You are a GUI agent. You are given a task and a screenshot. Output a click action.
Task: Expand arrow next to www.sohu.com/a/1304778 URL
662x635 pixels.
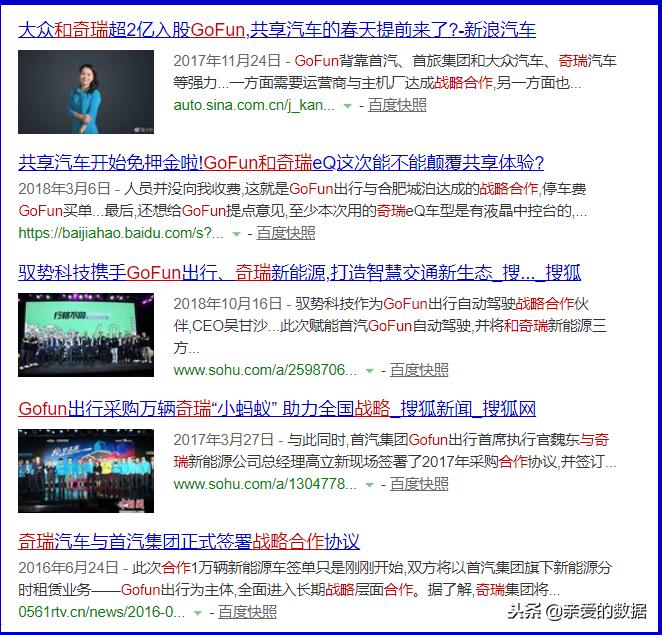pos(369,485)
